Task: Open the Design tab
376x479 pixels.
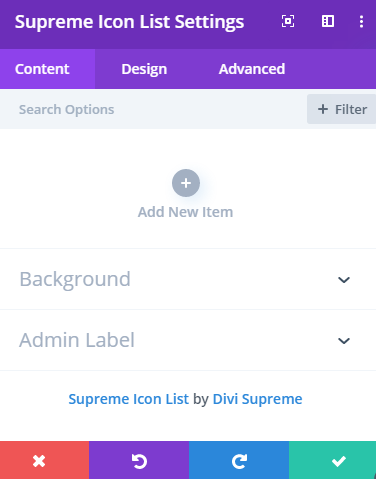Action: 144,69
